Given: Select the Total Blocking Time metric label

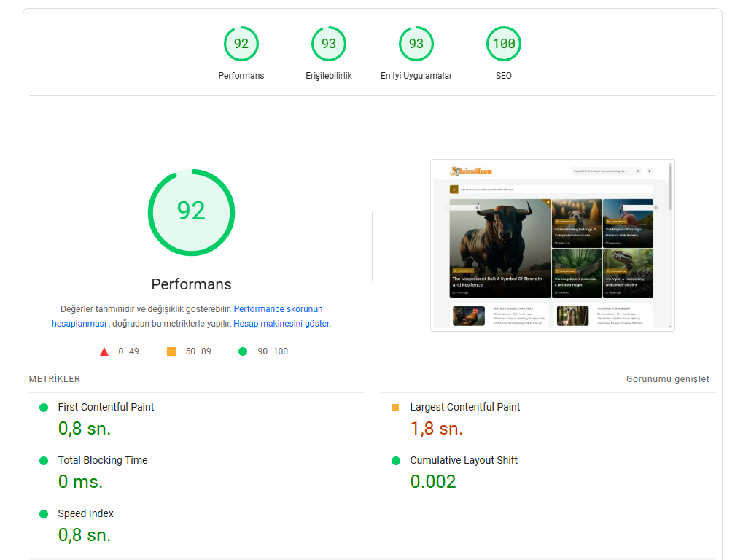Looking at the screenshot, I should [x=103, y=460].
